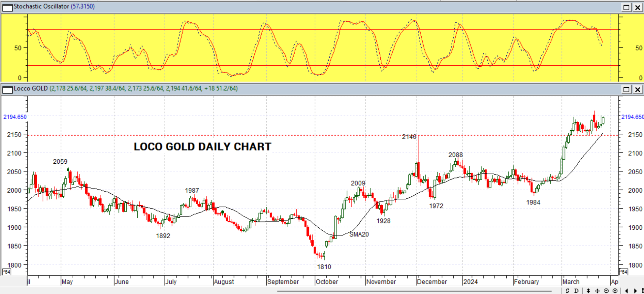The height and width of the screenshot is (294, 644).
Task: Click the '2088' price label
Action: point(456,155)
